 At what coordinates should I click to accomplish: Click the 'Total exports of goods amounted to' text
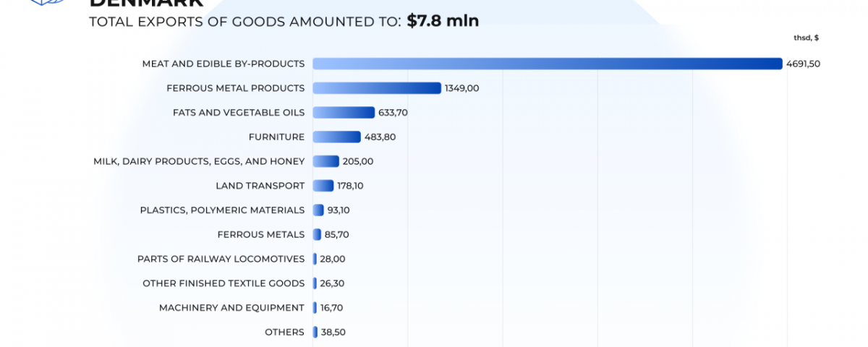click(x=244, y=22)
